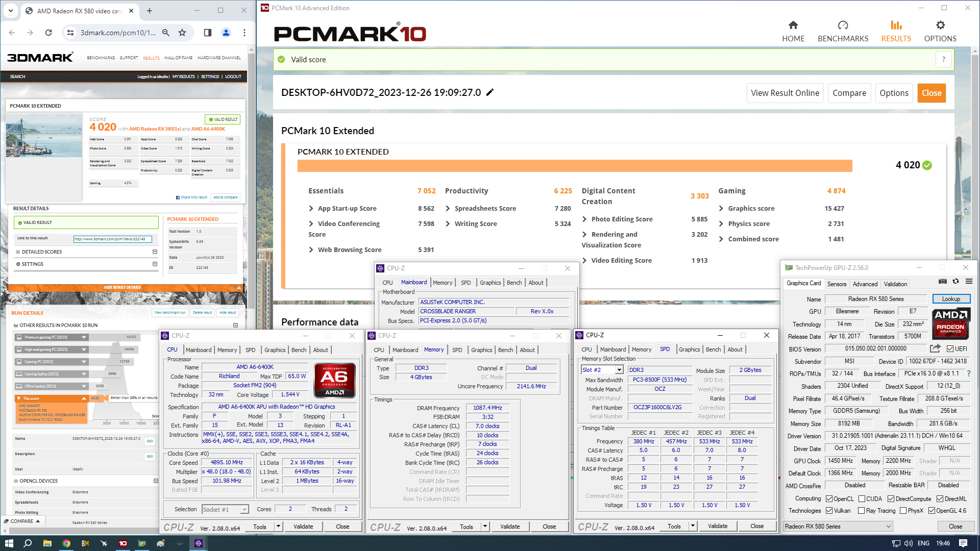Click the help question mark in Valid score bar
The width and height of the screenshot is (980, 551).
[944, 59]
